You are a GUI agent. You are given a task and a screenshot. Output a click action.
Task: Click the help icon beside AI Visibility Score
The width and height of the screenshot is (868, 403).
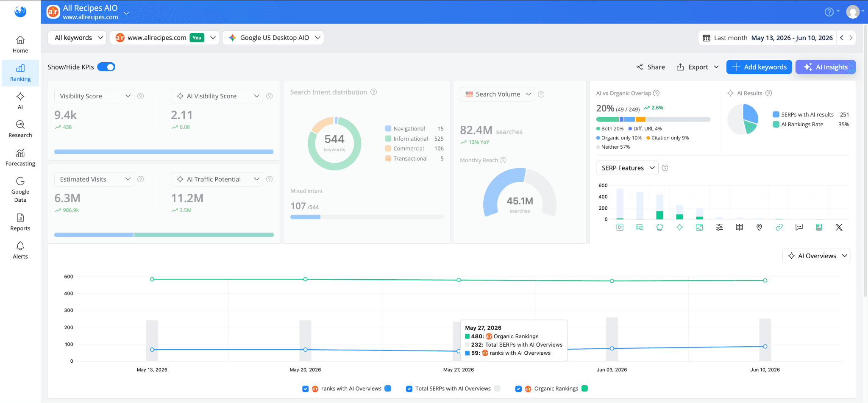pos(270,96)
